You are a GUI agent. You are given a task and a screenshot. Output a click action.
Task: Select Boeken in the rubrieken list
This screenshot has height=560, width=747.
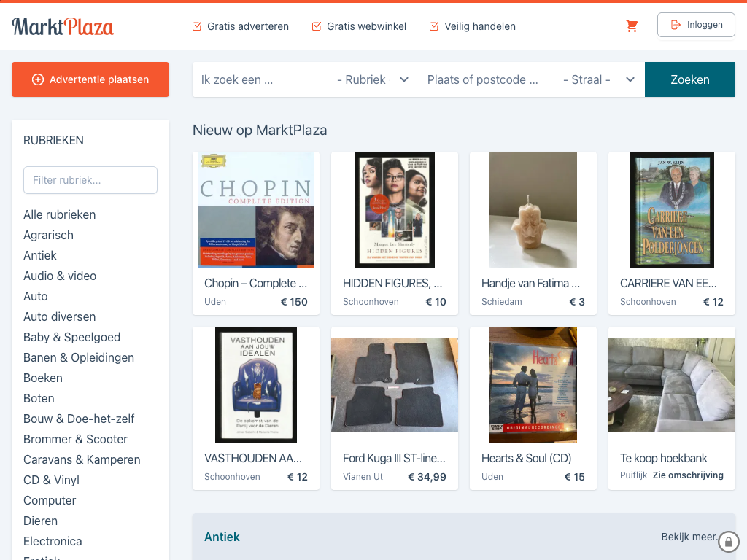point(43,378)
